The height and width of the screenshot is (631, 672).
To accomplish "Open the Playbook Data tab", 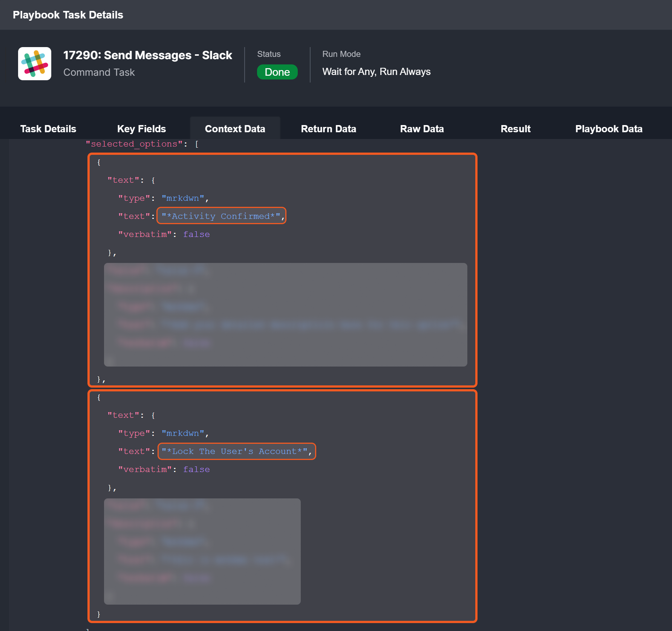I will pyautogui.click(x=609, y=129).
